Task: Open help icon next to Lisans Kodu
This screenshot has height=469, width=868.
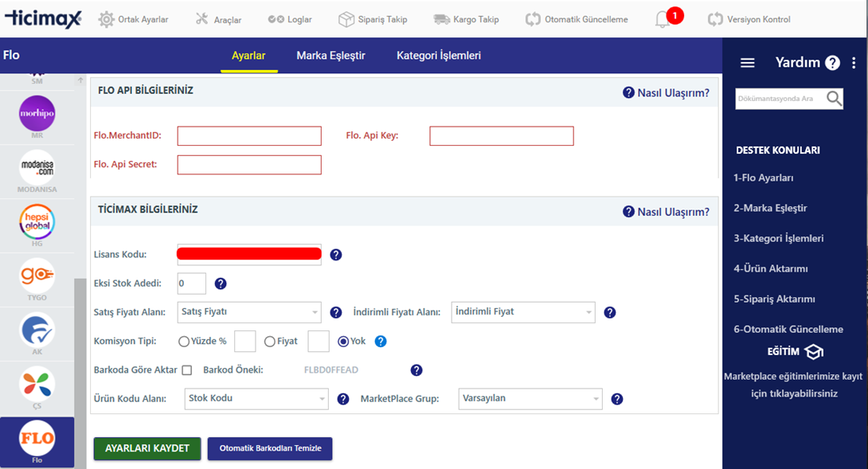Action: tap(335, 255)
